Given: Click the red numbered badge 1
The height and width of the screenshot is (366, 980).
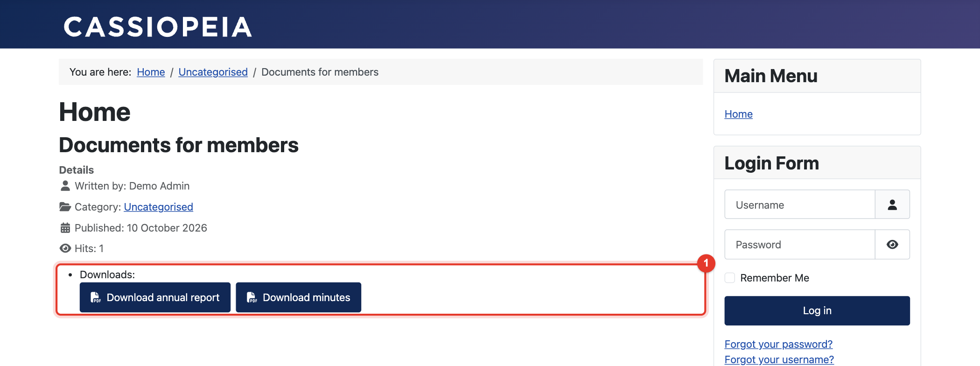Looking at the screenshot, I should pos(706,263).
